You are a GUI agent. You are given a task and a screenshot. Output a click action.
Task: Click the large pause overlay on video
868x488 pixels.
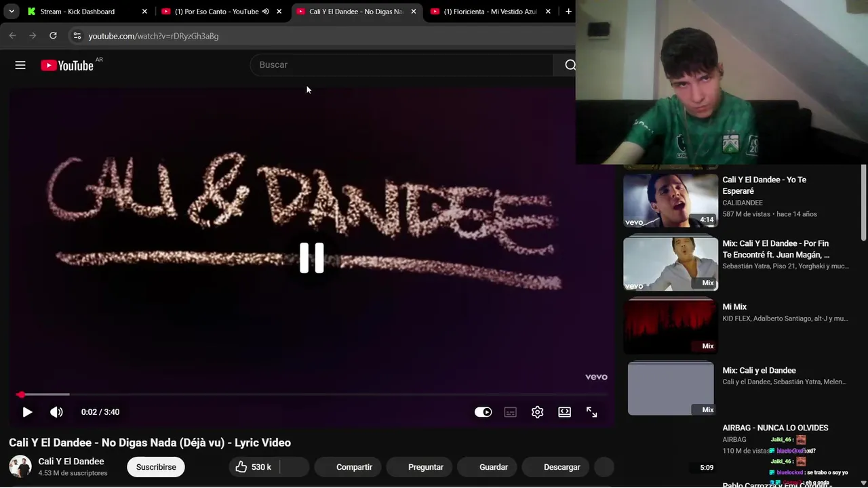pyautogui.click(x=312, y=258)
